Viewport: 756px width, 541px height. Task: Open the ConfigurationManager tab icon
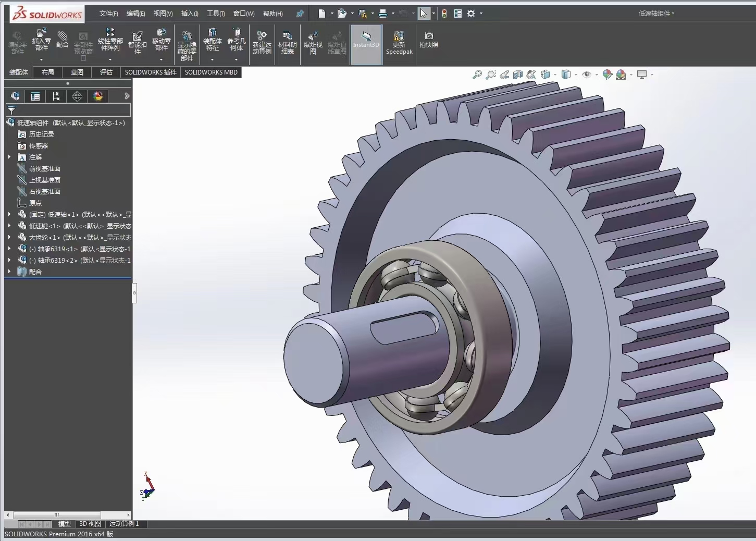coord(56,96)
